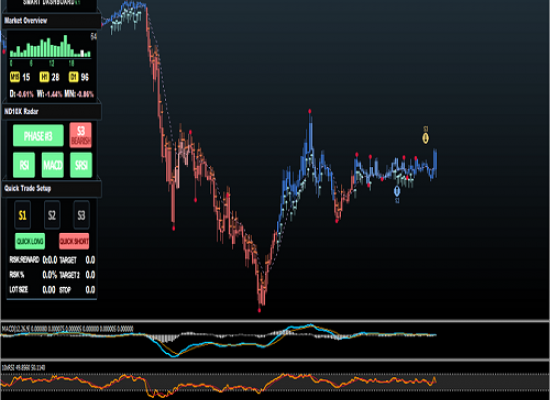Toggle the RSI radar indicator
This screenshot has width=550, height=400.
(x=24, y=165)
